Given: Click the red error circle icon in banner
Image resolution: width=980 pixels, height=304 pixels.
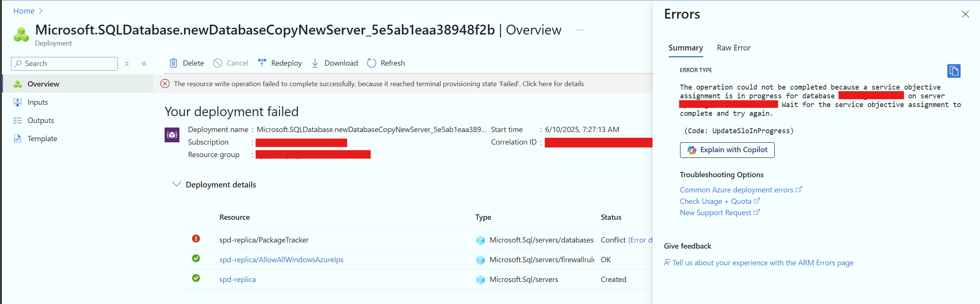Looking at the screenshot, I should pyautogui.click(x=165, y=84).
